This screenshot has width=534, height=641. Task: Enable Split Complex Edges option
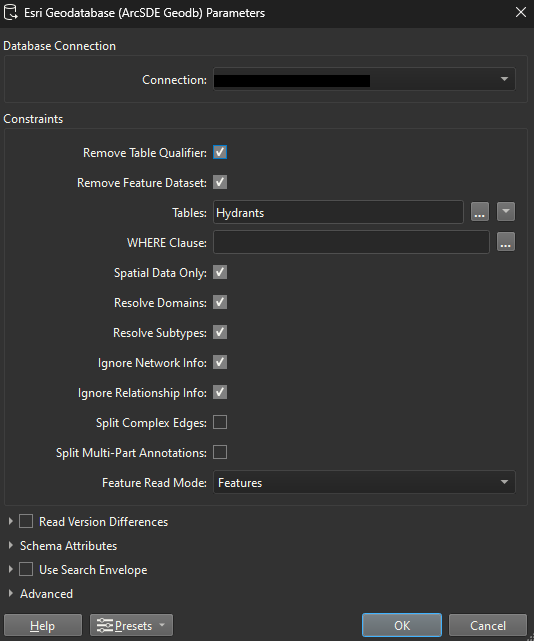(220, 422)
